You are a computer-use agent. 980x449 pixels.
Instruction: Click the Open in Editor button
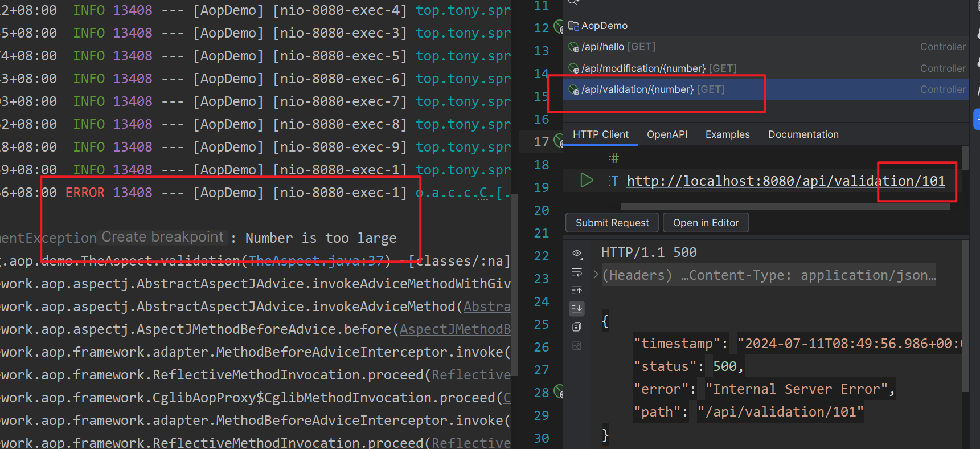(706, 223)
